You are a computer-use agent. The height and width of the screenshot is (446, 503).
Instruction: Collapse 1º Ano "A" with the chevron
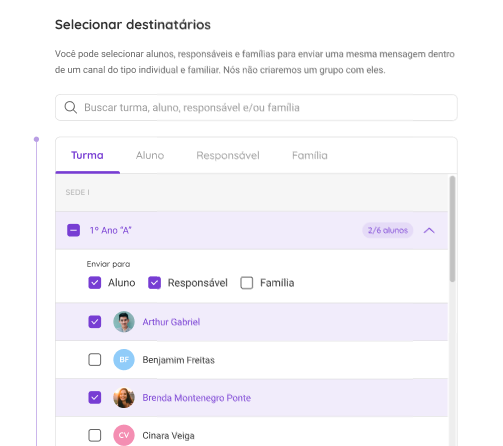(429, 230)
